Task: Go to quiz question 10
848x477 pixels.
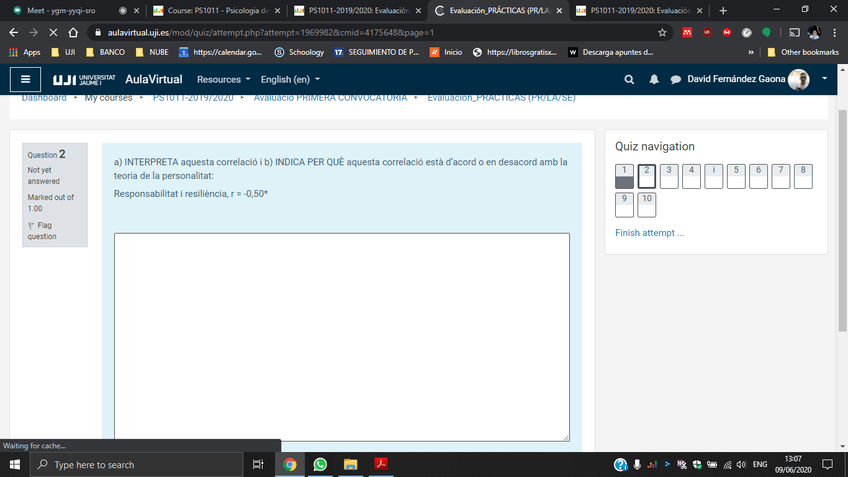Action: click(x=647, y=205)
